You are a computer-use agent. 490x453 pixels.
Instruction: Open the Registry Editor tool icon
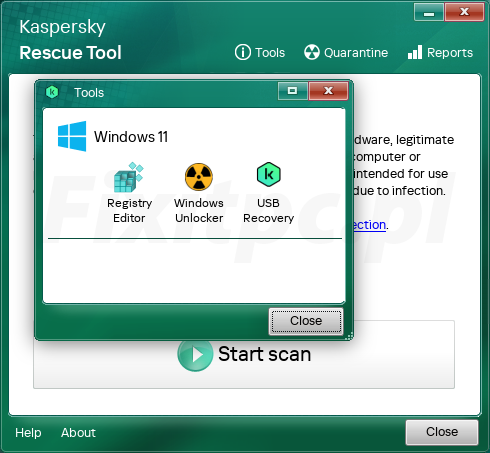pos(128,177)
